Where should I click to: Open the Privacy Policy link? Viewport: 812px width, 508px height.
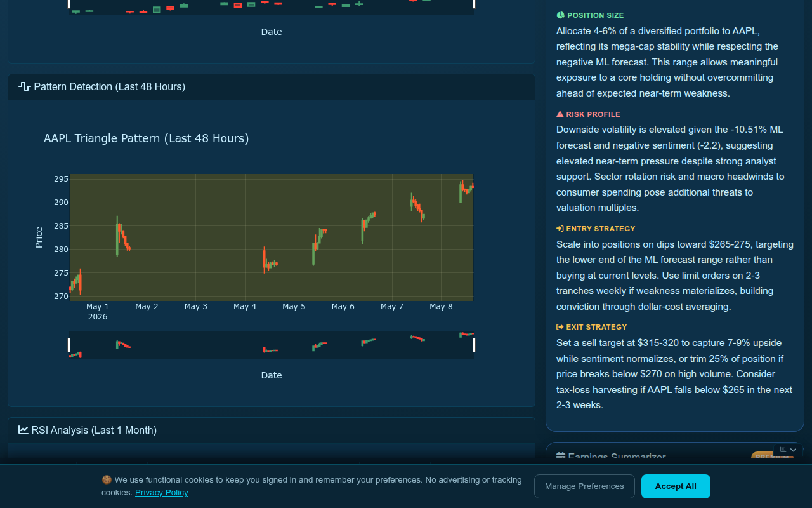point(162,492)
